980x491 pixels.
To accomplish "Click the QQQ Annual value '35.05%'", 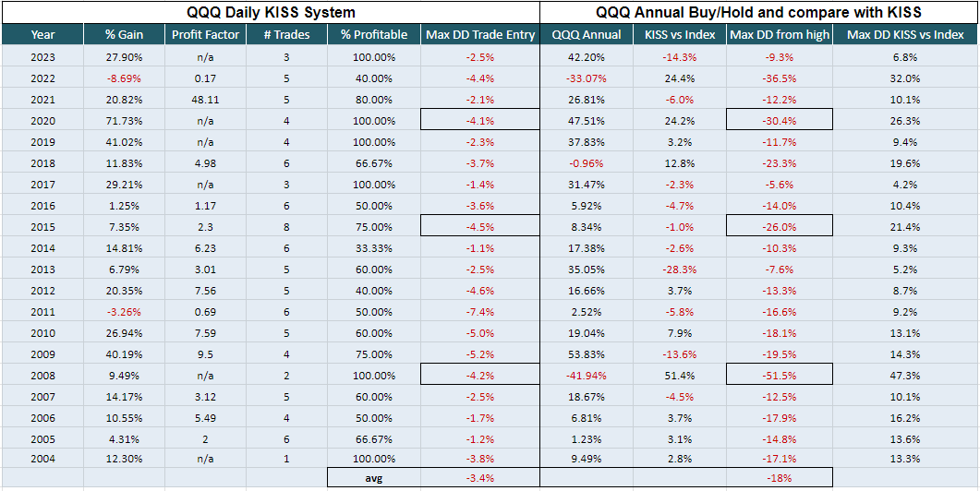I will 587,269.
